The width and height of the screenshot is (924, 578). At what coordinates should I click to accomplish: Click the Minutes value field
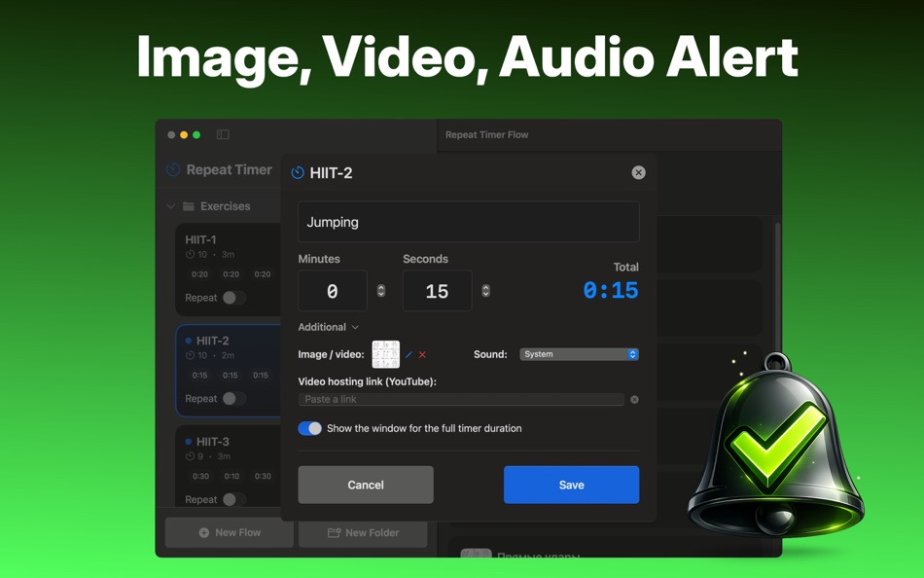point(333,291)
